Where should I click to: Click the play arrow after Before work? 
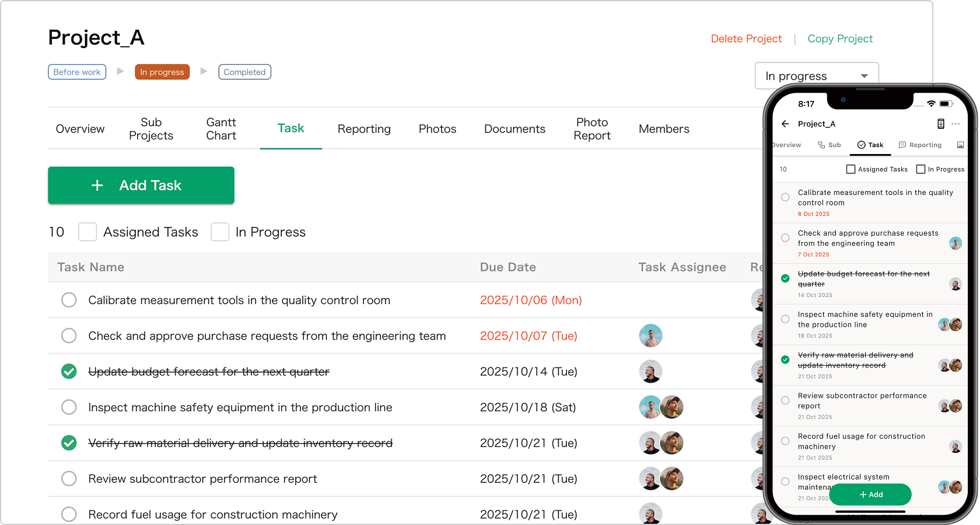point(120,71)
